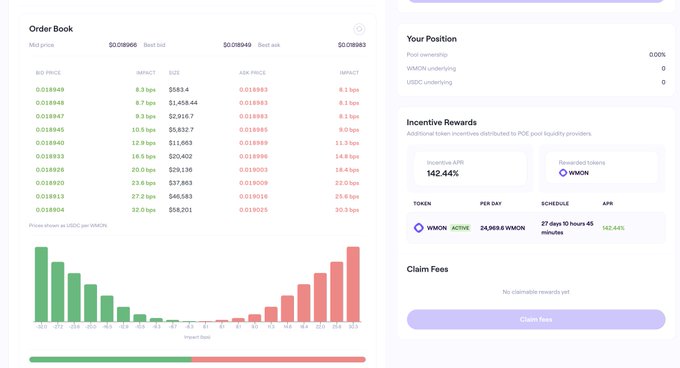
Task: Click the green APR 142.44% in token row
Action: 613,228
